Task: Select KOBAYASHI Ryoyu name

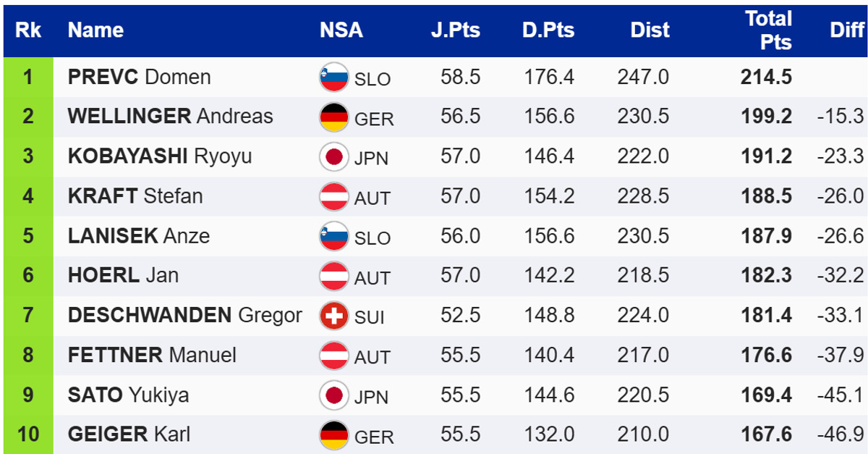Action: click(159, 156)
